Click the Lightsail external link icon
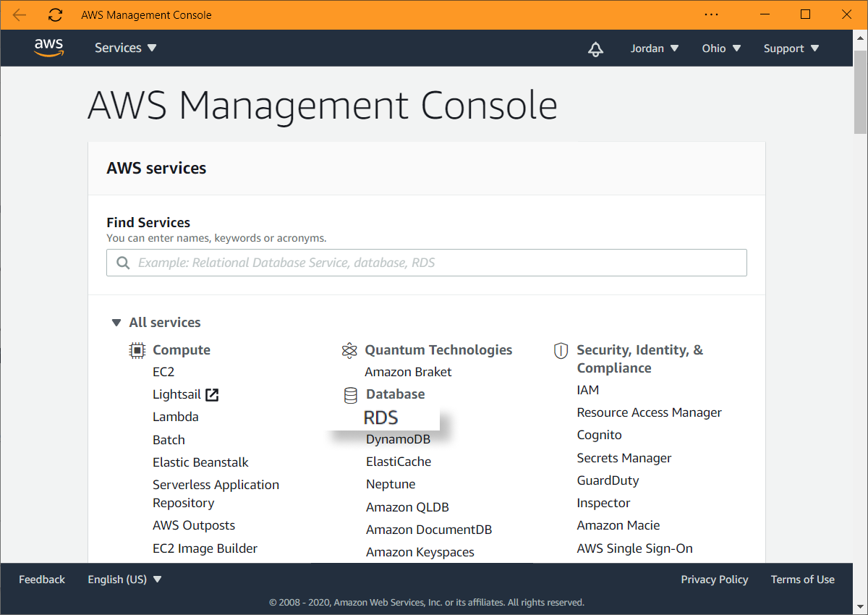 click(x=212, y=395)
